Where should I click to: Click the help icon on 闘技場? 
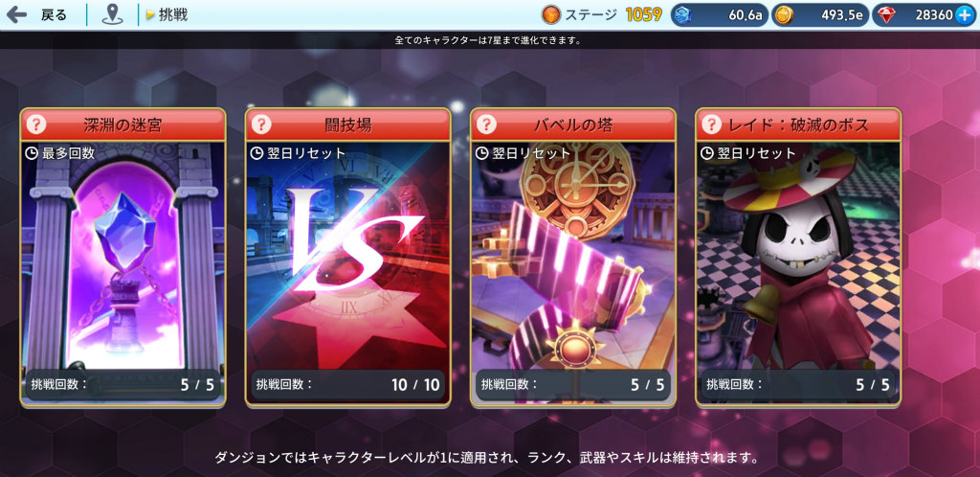(x=261, y=125)
